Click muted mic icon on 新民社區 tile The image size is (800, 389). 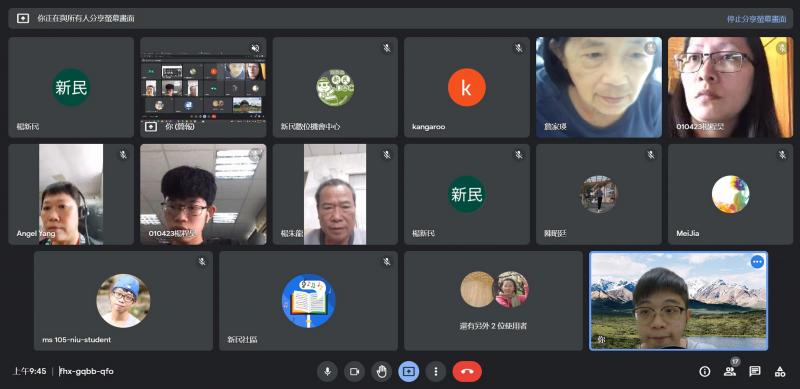point(387,262)
